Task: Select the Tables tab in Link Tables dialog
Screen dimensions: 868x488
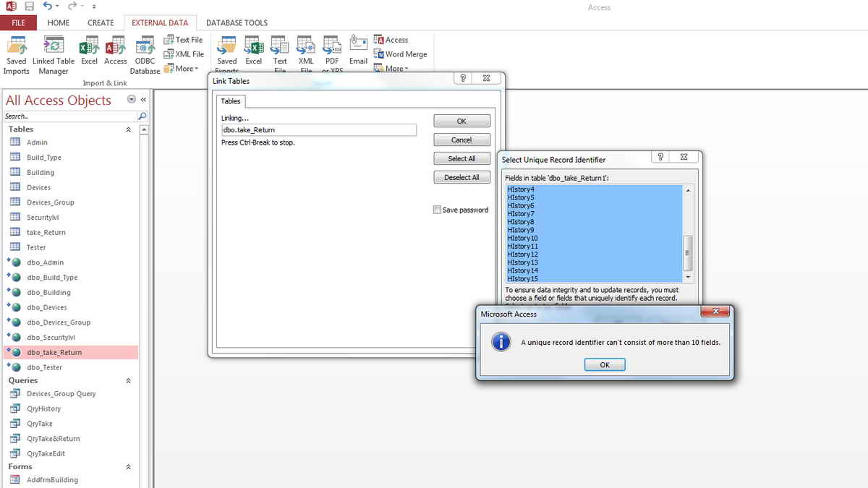Action: coord(231,101)
